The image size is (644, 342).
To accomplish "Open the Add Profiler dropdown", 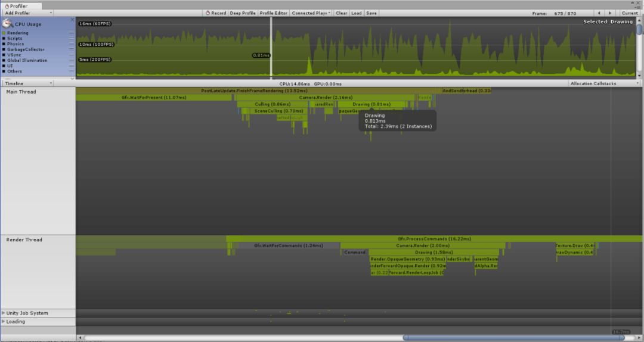I will click(27, 13).
